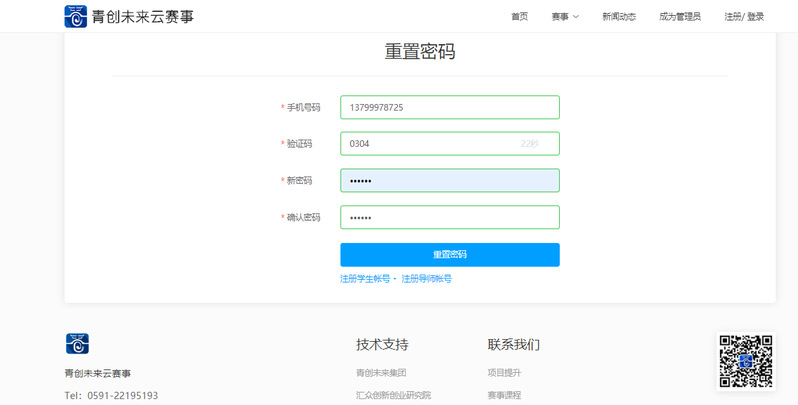Select 成为管理员 in the navigation
This screenshot has height=405, width=798.
[680, 17]
